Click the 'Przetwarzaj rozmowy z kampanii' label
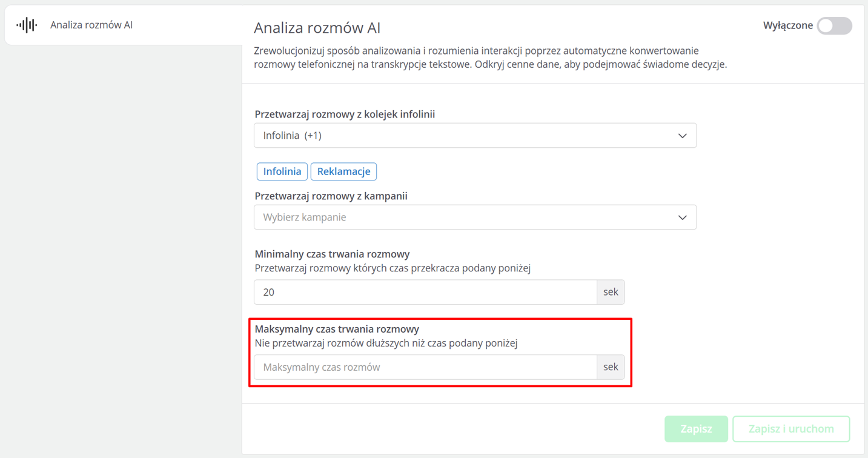Screen dimensions: 868x458 (331, 196)
